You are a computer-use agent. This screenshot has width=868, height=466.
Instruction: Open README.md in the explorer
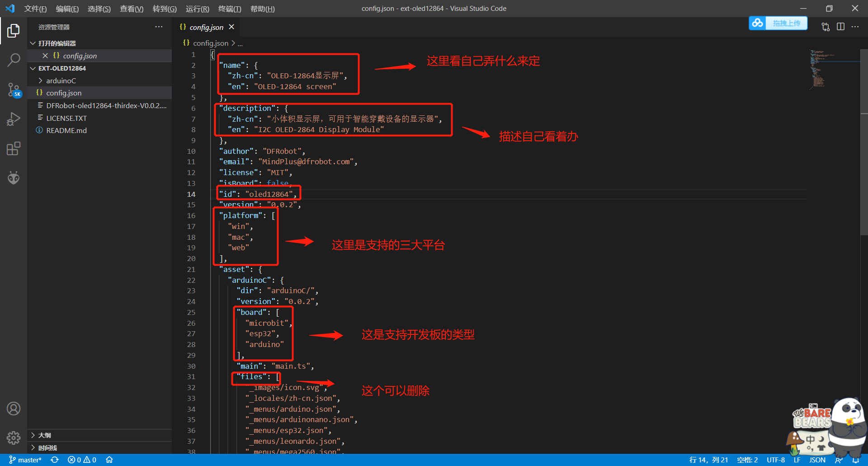tap(99, 130)
